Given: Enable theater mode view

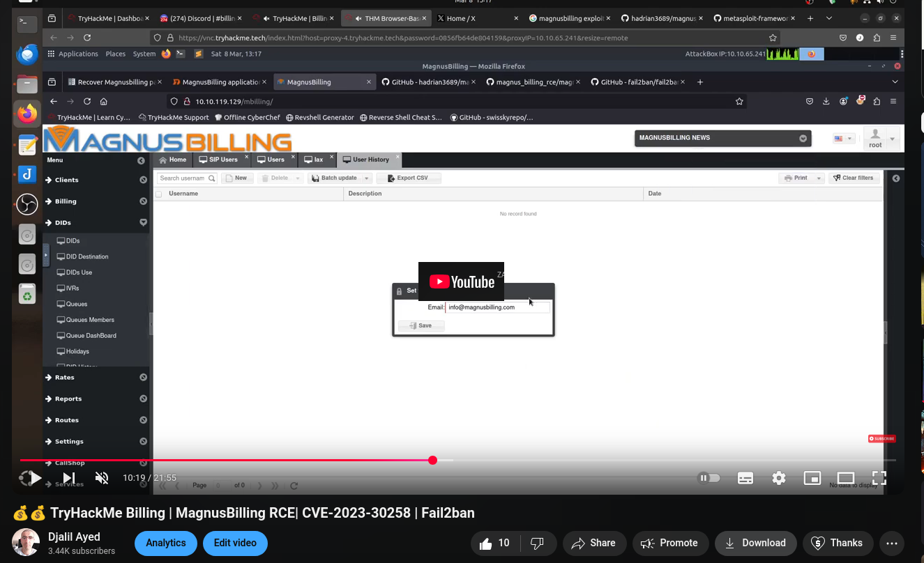Looking at the screenshot, I should [x=845, y=478].
